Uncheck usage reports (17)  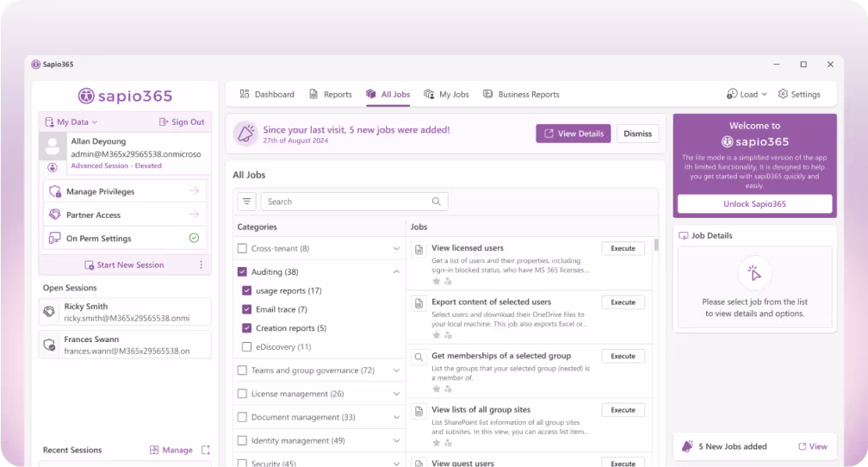click(247, 290)
